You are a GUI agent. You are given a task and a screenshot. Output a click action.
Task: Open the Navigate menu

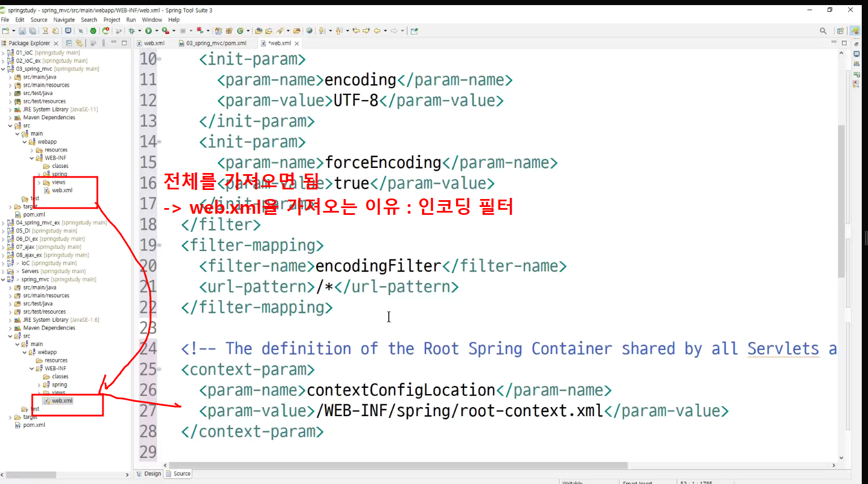[64, 20]
